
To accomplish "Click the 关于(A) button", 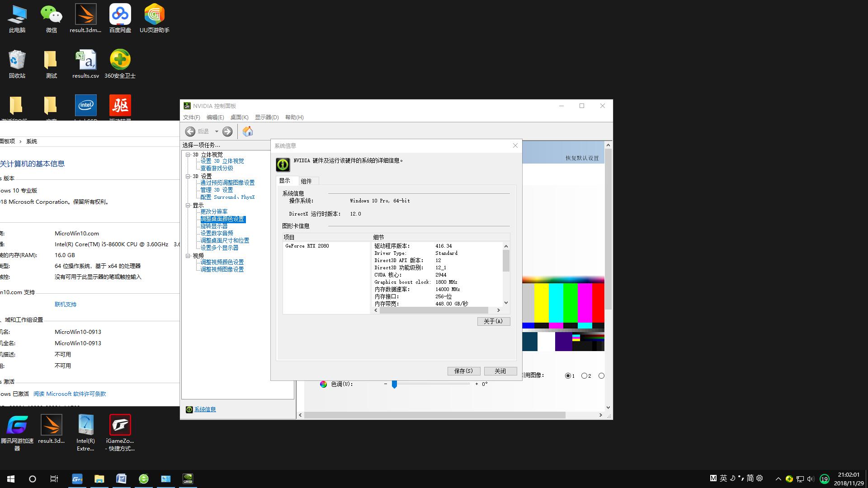I will [493, 321].
